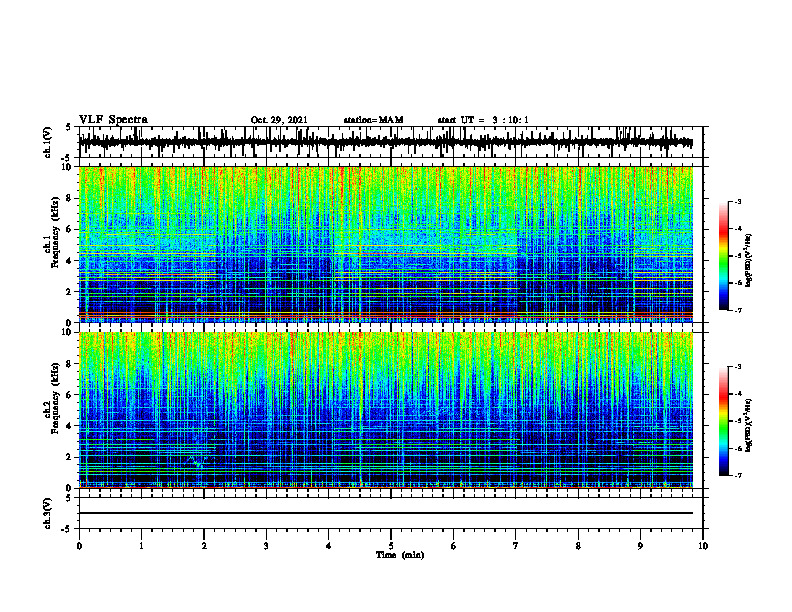Select the ch.1 "Frequency (kHz)" axis label

pyautogui.click(x=55, y=233)
